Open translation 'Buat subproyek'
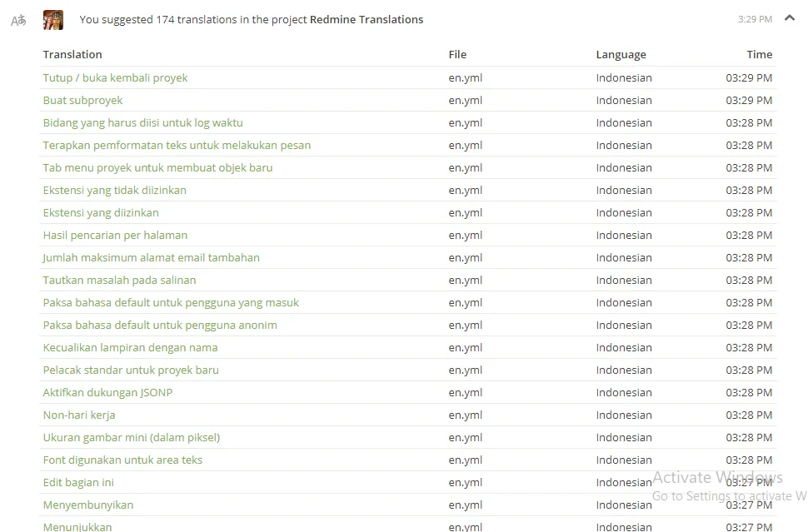 pyautogui.click(x=82, y=101)
